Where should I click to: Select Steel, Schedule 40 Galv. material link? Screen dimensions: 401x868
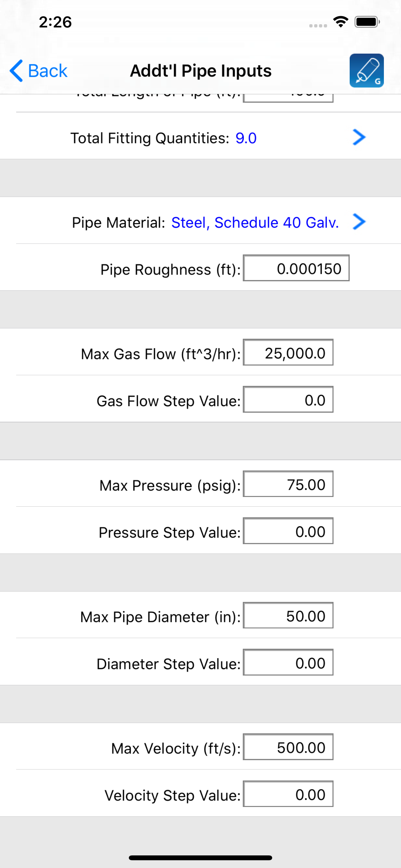pos(255,222)
